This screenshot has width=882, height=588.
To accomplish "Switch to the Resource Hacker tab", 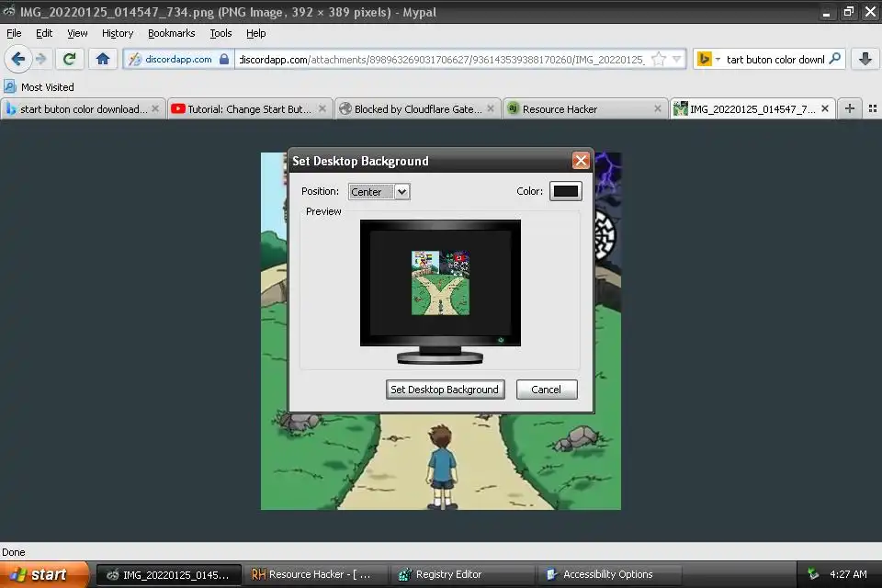I will (x=584, y=108).
